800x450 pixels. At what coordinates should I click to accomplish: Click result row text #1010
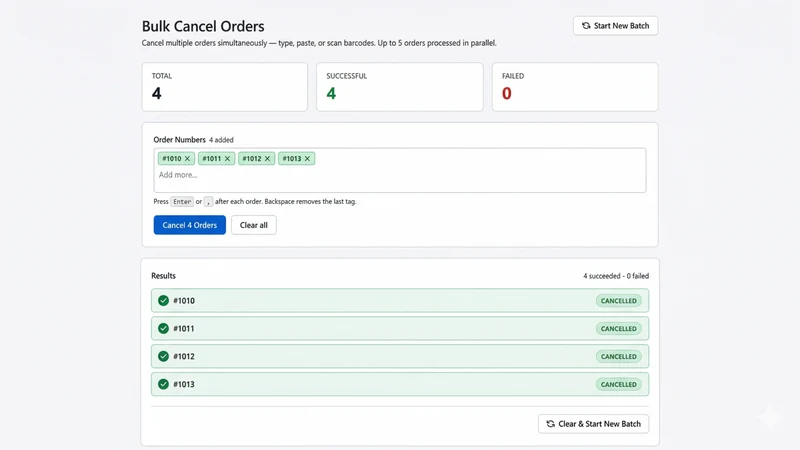pyautogui.click(x=184, y=301)
